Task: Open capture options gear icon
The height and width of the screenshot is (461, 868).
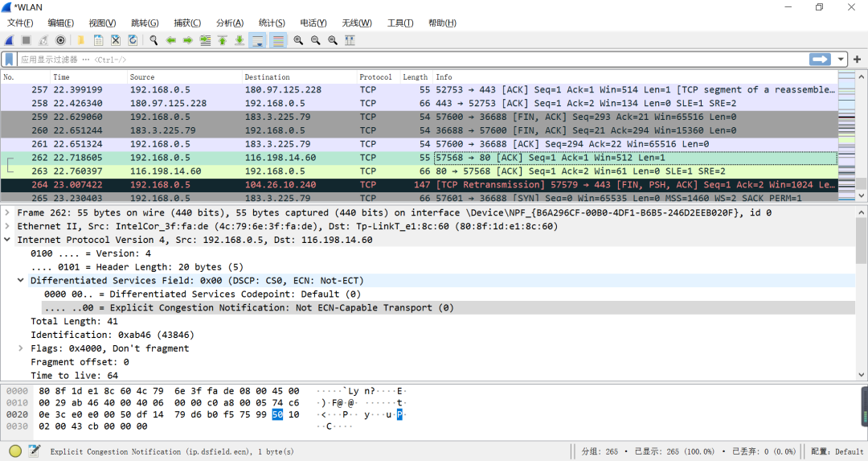Action: [60, 40]
